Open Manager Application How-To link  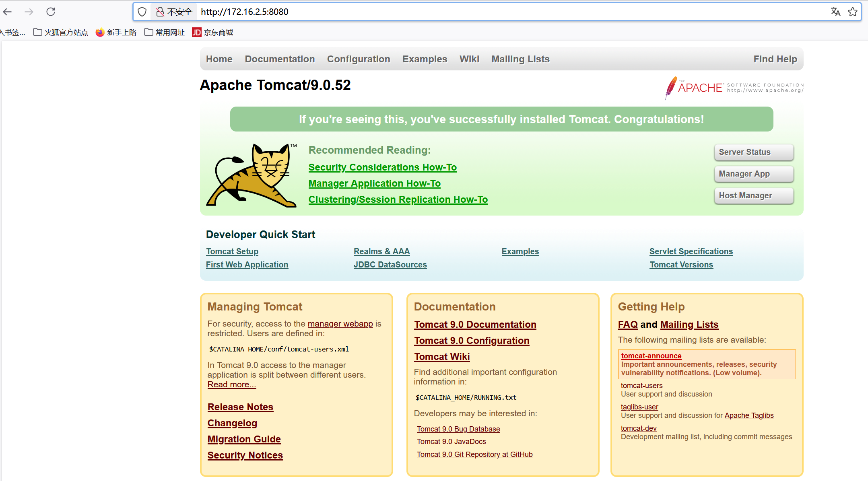point(374,183)
